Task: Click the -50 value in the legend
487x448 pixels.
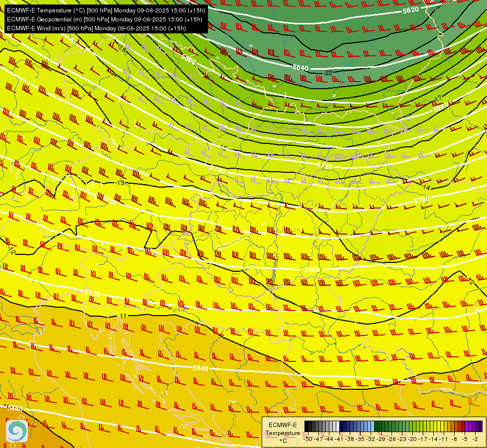Action: point(308,439)
